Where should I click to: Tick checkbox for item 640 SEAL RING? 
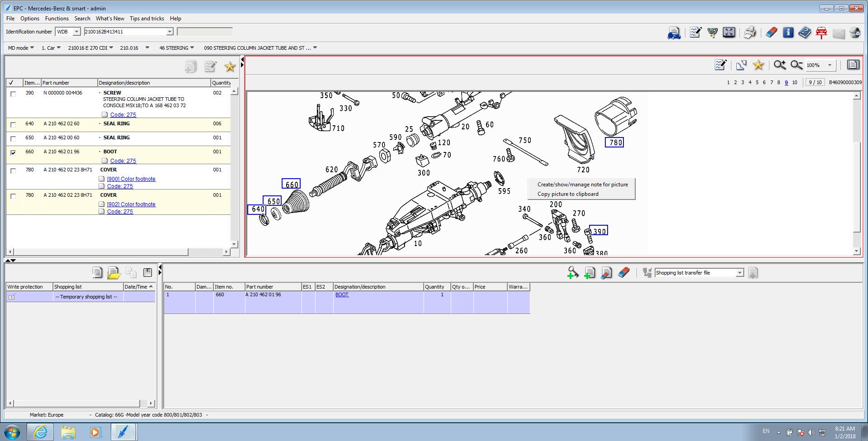coord(13,124)
